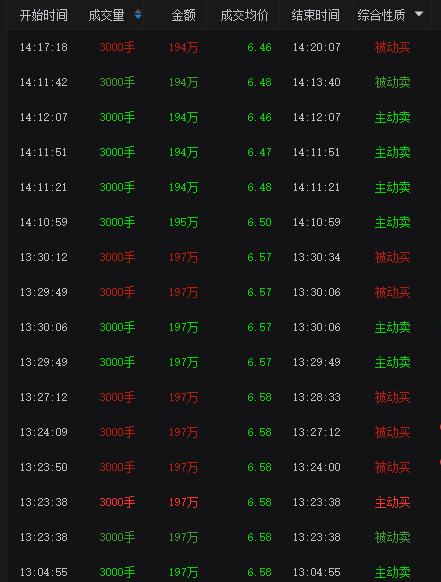Click the 195万 amount cell
This screenshot has height=582, width=441.
(x=183, y=222)
